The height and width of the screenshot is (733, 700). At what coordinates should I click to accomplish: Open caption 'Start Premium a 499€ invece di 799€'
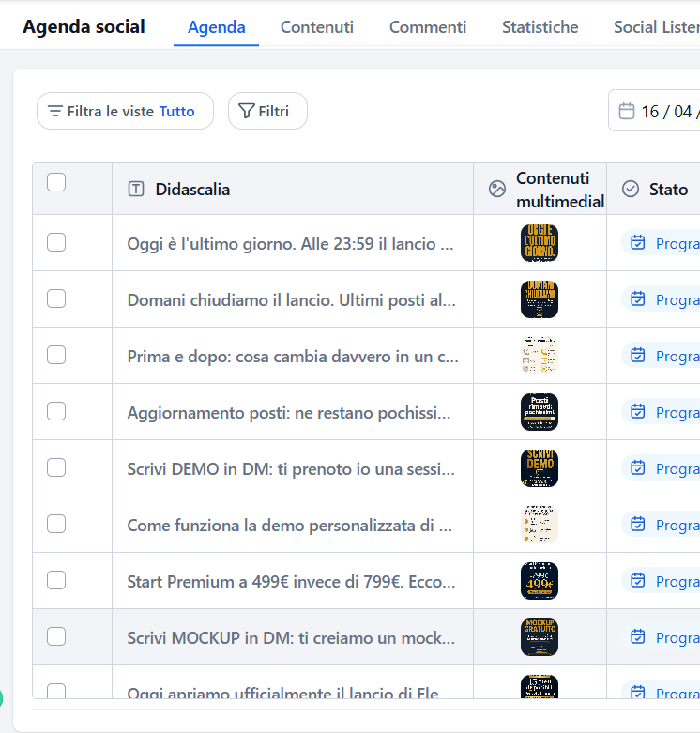click(x=291, y=582)
